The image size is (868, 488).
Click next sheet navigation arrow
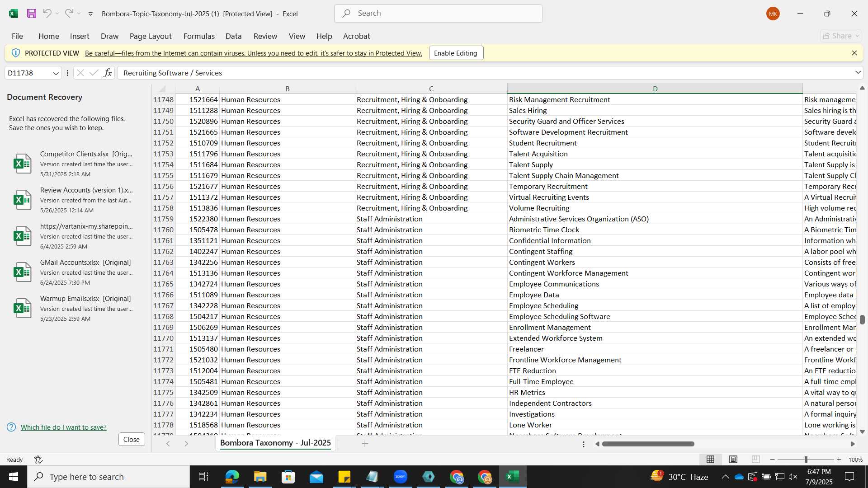pos(186,444)
